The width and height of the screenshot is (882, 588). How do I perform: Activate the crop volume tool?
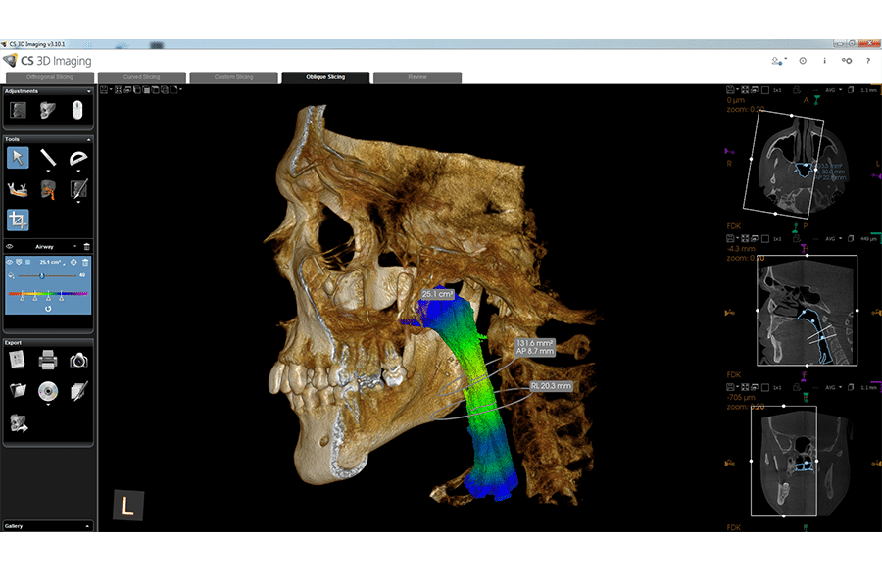18,220
